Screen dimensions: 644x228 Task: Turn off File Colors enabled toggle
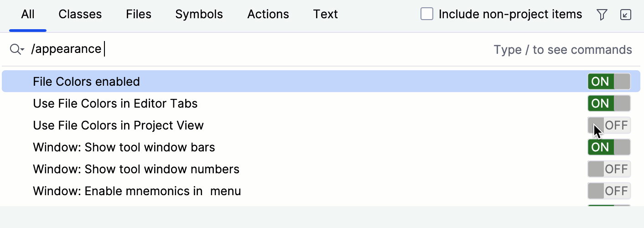[609, 82]
